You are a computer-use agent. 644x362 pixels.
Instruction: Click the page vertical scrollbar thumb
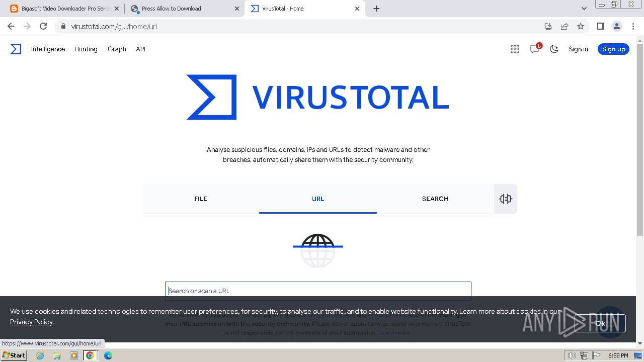[x=640, y=140]
